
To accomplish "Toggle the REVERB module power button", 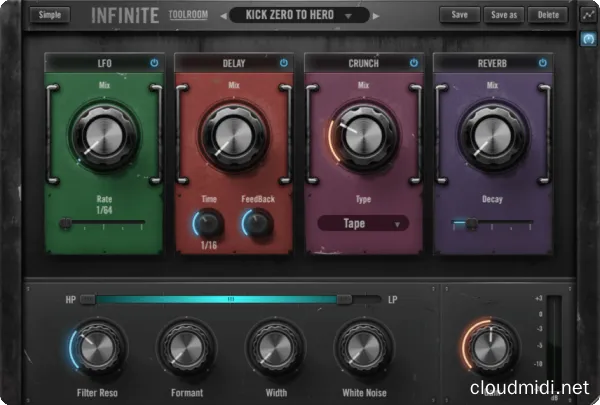I will click(543, 63).
